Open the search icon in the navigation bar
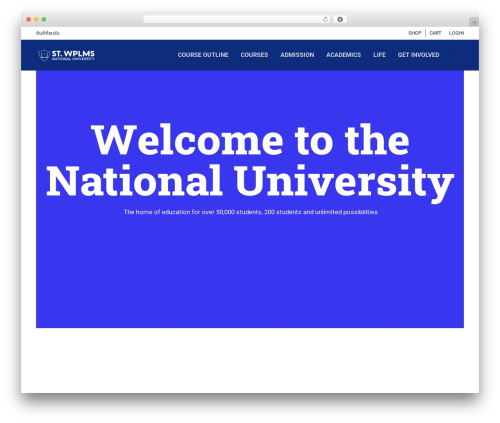The image size is (500, 423). (454, 55)
